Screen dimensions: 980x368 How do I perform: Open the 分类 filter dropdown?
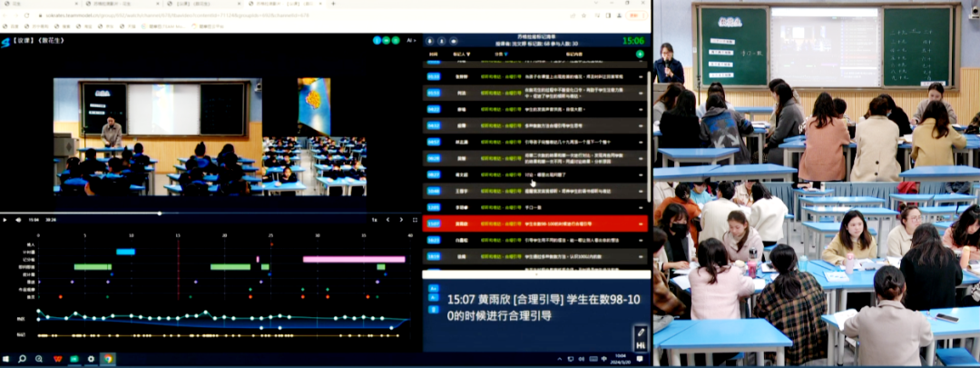click(x=505, y=55)
